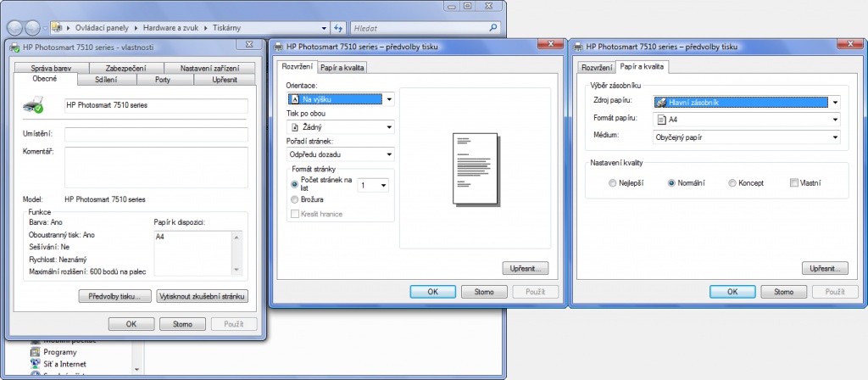Switch to Upřesnit tab in properties
Viewport: 868px width, 380px height.
(225, 80)
